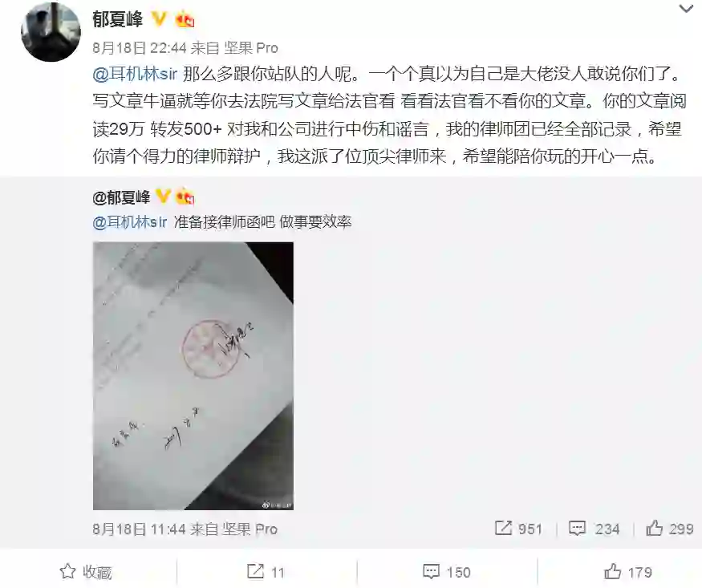Click the gold V verification badge at top
This screenshot has width=702, height=588.
(160, 20)
